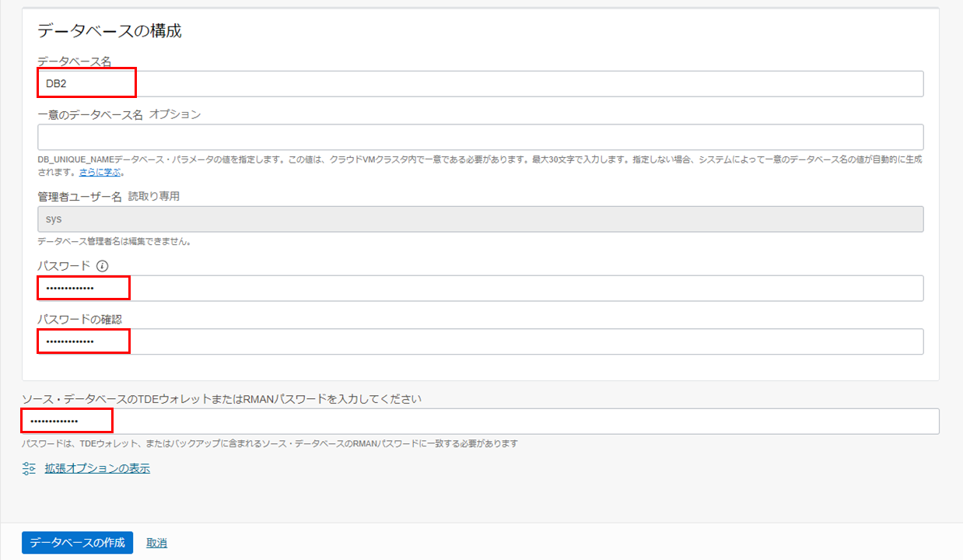The image size is (963, 560).
Task: Click the empty 一意のデータベース名 input field
Action: [x=480, y=137]
